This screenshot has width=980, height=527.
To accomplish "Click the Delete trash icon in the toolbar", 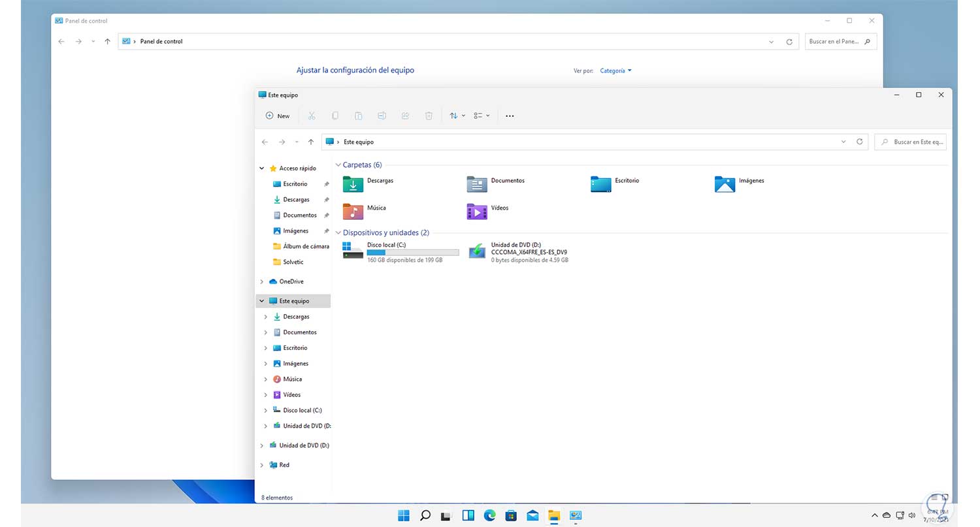I will coord(429,116).
